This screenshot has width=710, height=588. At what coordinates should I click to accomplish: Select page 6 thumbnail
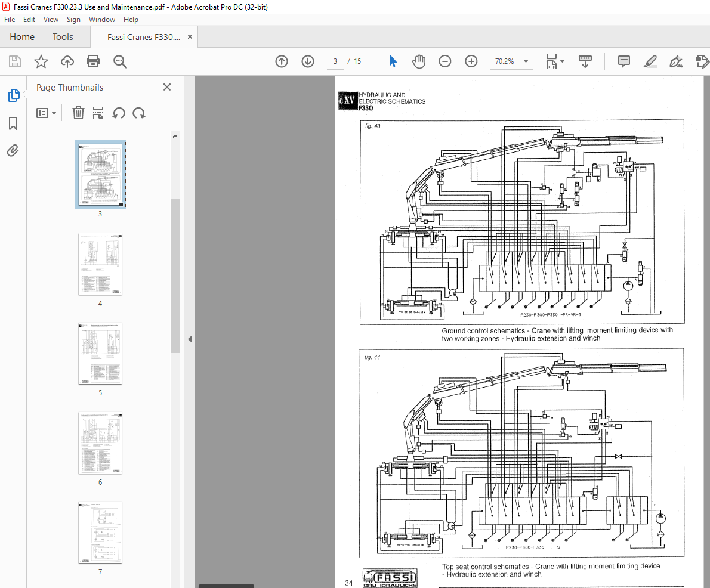(100, 443)
